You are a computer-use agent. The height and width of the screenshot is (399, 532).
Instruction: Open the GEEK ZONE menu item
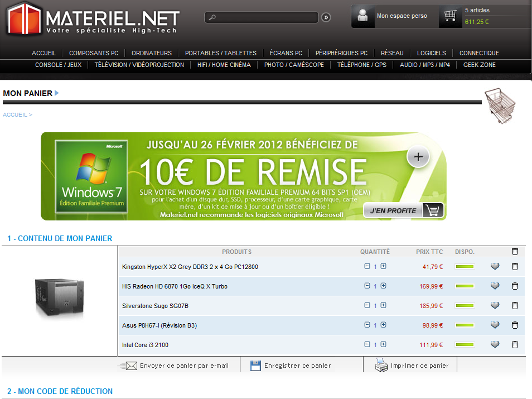(x=479, y=65)
